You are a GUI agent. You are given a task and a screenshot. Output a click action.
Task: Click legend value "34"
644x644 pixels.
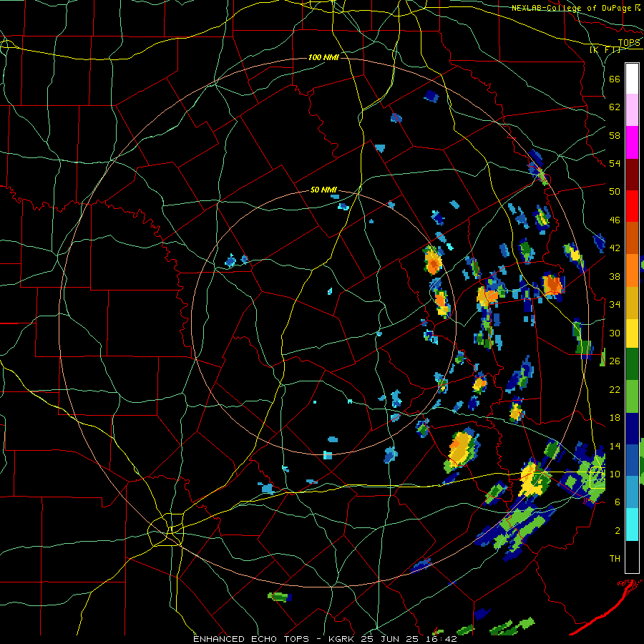click(x=615, y=304)
